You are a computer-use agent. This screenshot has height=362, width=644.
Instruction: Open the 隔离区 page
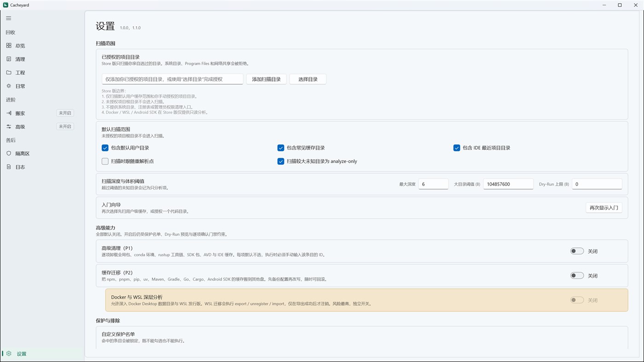point(42,153)
